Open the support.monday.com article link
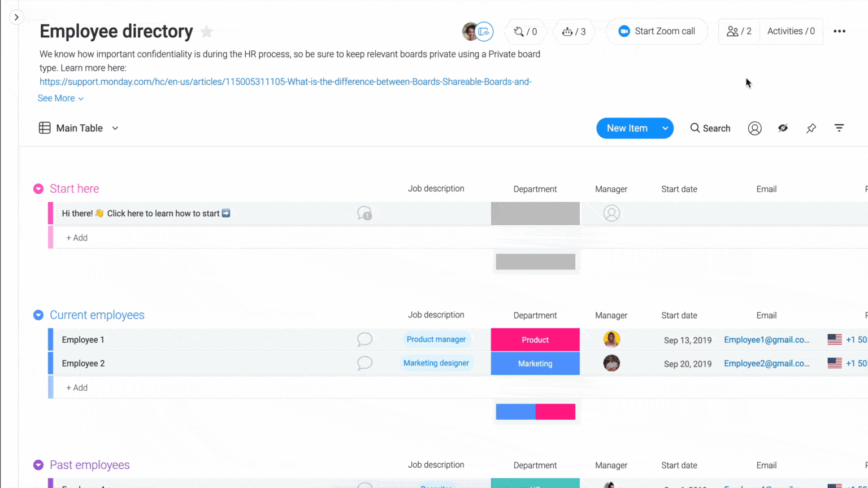 (x=285, y=82)
